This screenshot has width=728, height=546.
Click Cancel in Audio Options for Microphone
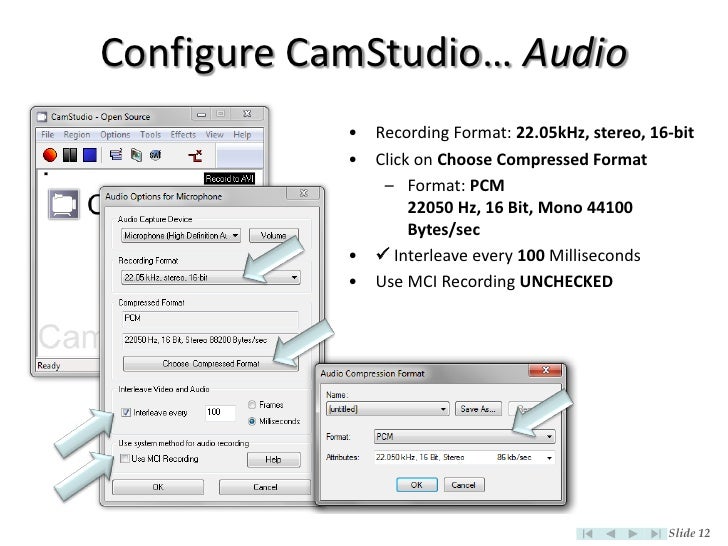pos(265,487)
